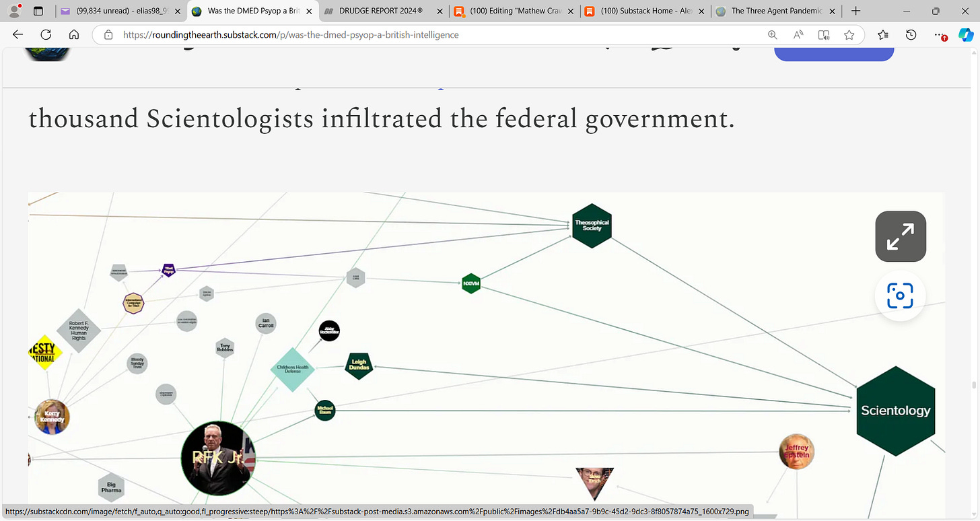Click the Abby Rockefeller black circle node
This screenshot has height=521, width=980.
tap(329, 331)
